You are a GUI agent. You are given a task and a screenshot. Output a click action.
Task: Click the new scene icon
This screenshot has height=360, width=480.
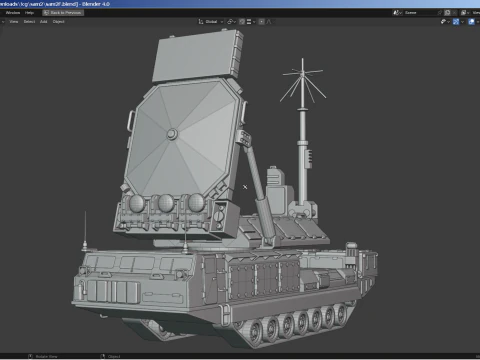point(447,13)
